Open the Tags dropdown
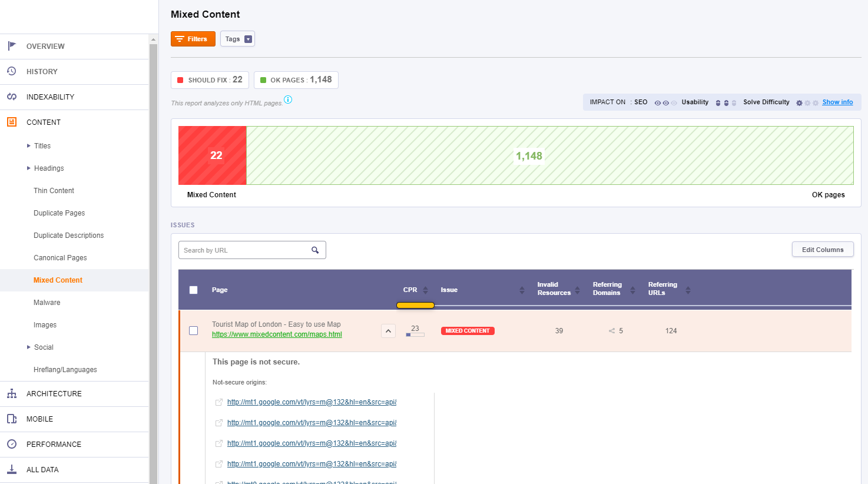Viewport: 868px width, 484px height. [x=237, y=39]
